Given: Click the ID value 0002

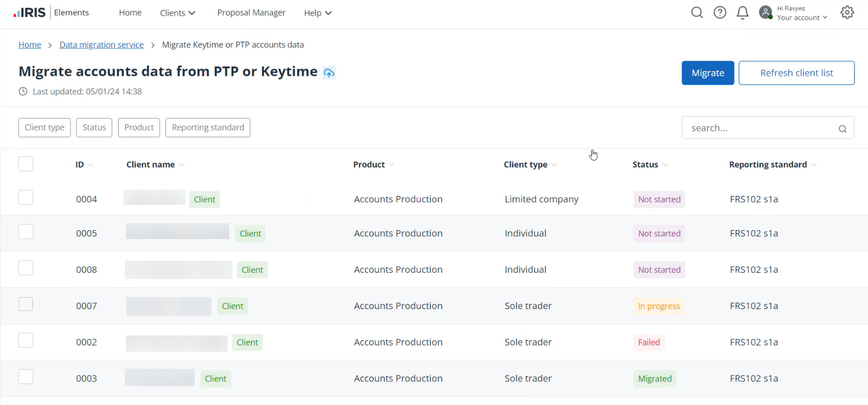Looking at the screenshot, I should [x=86, y=342].
